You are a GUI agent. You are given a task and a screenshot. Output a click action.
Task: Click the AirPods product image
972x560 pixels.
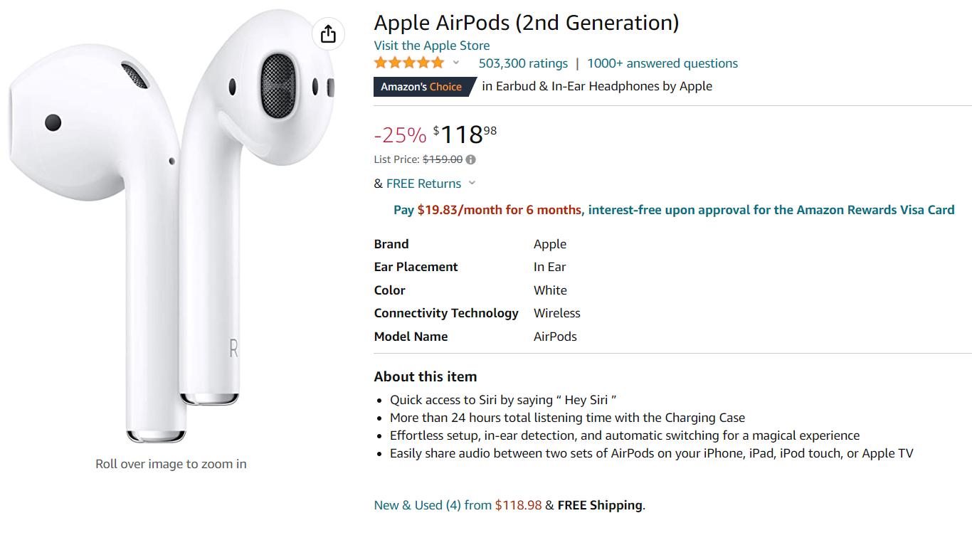(x=171, y=228)
